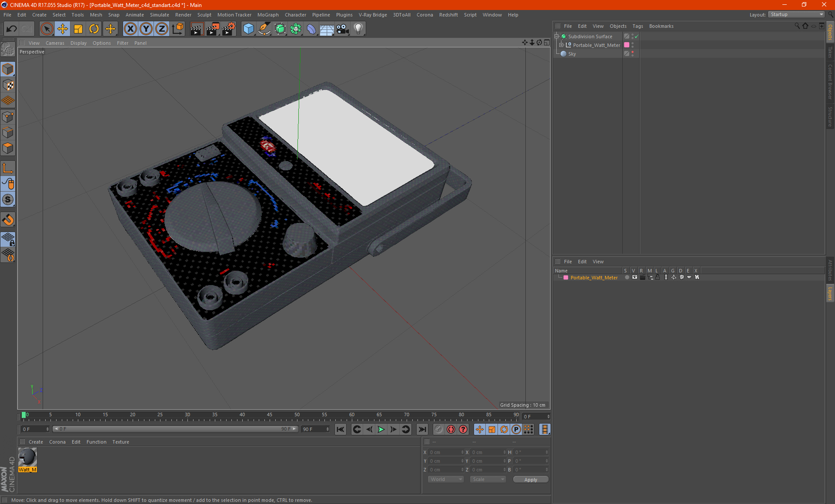
Task: Open material manager Texture menu
Action: tap(120, 442)
